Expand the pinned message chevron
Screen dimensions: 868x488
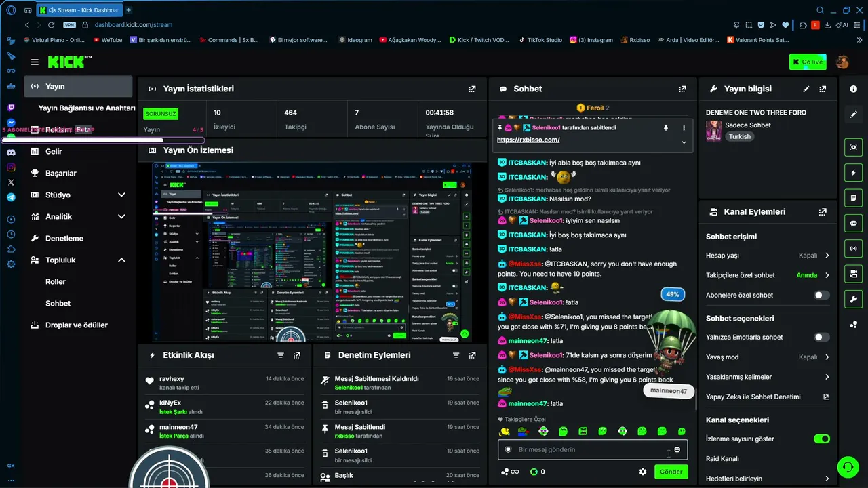point(684,142)
